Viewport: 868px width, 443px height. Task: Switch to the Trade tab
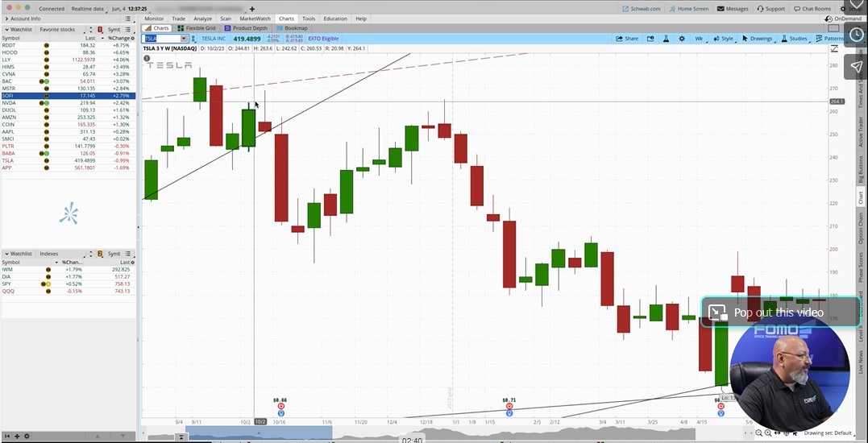[x=178, y=19]
